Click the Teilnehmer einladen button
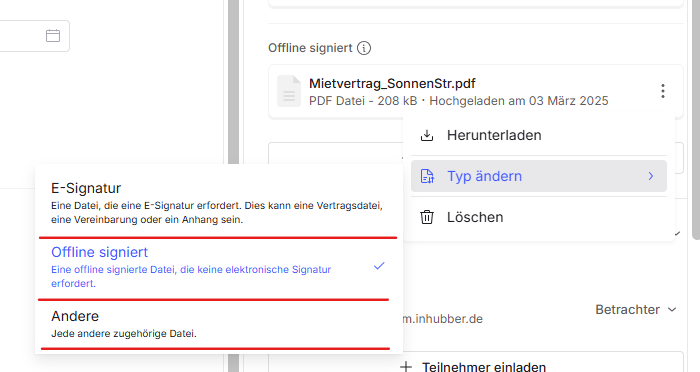 click(x=476, y=364)
